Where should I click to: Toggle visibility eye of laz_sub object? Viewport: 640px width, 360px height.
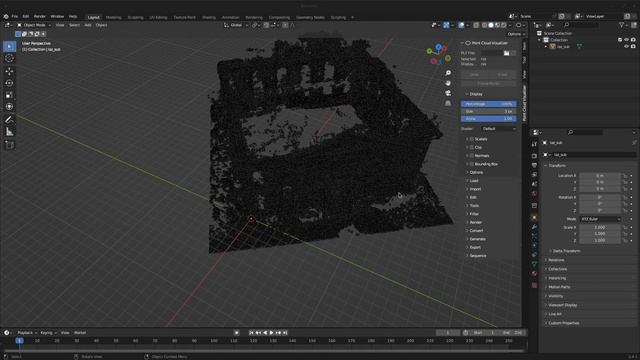627,47
